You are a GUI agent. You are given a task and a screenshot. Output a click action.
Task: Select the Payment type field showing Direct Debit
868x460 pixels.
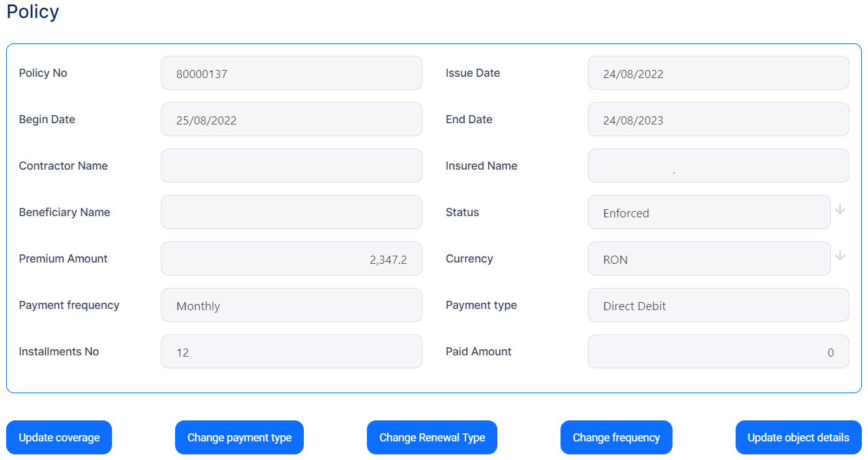718,305
